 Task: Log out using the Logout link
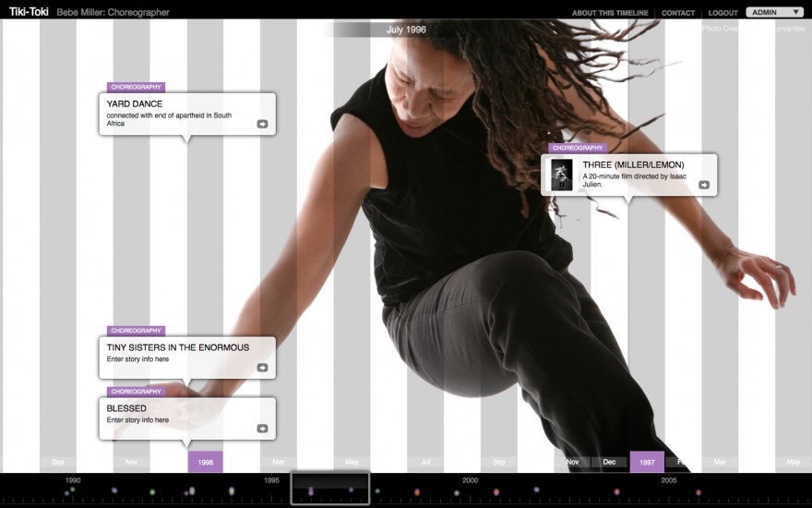tap(722, 13)
